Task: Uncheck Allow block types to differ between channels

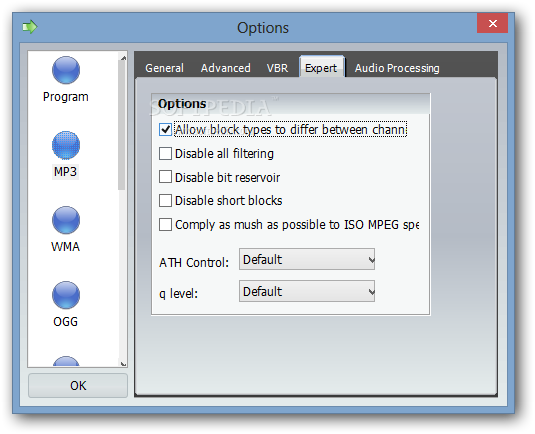Action: pyautogui.click(x=165, y=130)
